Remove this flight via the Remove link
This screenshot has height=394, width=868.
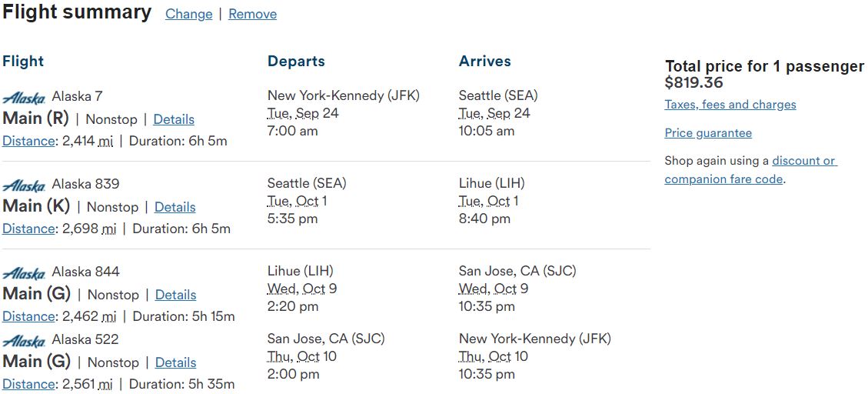252,15
